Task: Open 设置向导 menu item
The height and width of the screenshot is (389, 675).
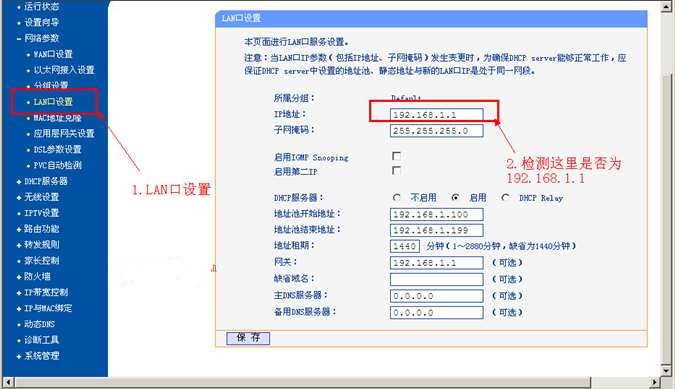Action: [x=41, y=22]
